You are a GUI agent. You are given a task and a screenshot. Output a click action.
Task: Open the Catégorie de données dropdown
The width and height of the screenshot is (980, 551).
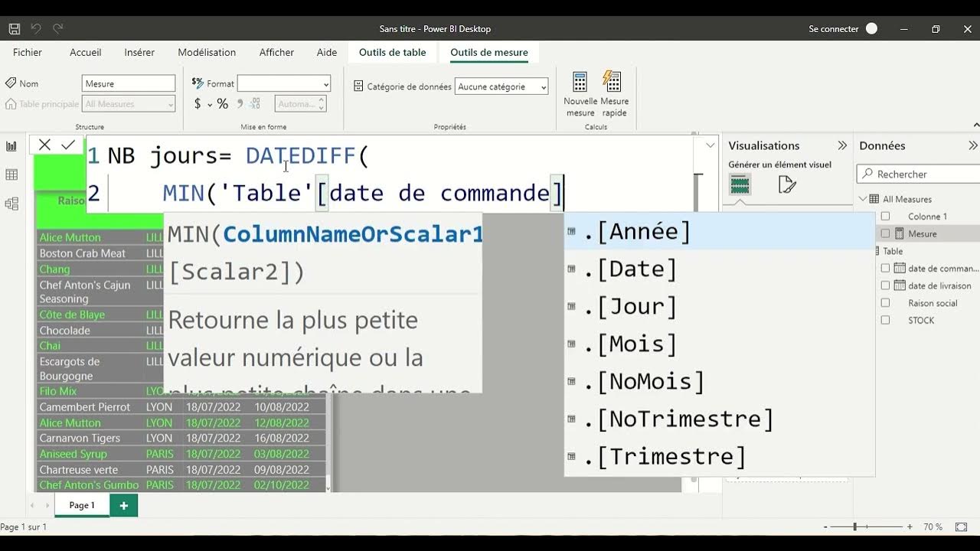point(501,86)
